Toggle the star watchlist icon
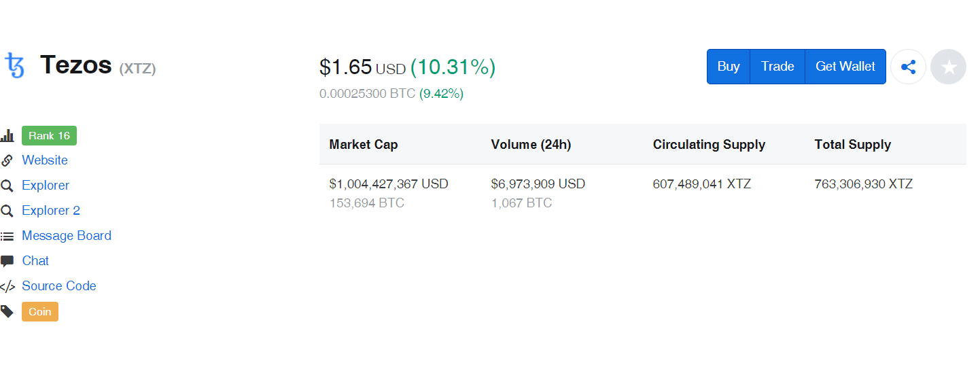980x365 pixels. (x=948, y=67)
